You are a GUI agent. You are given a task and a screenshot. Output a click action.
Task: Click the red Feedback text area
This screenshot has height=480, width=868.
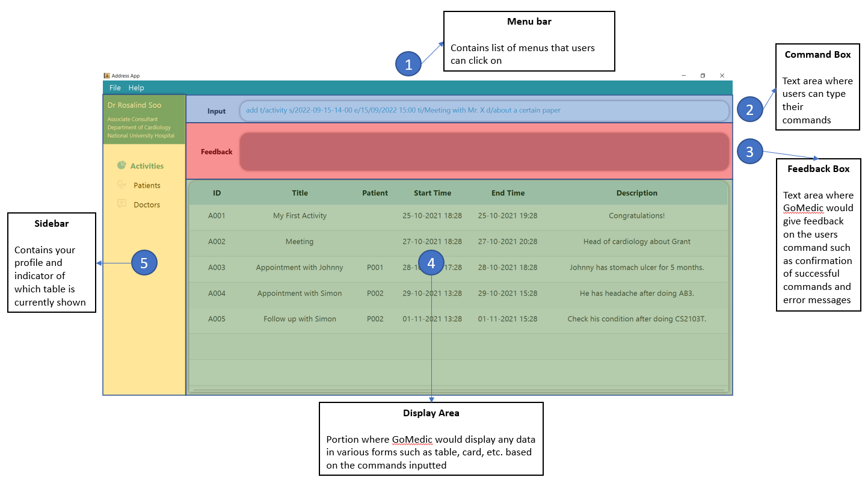tap(484, 152)
